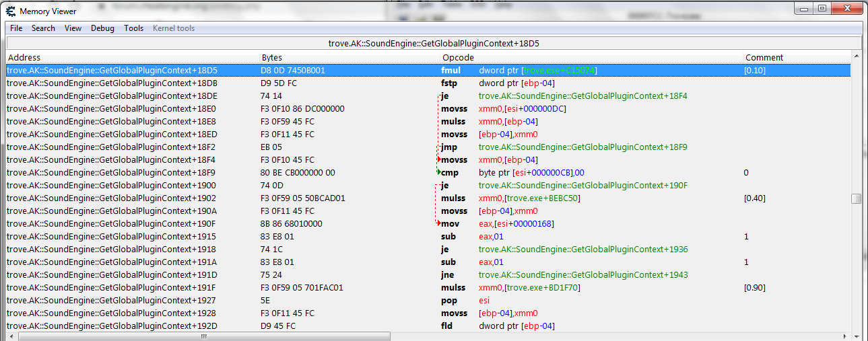
Task: Select the movss row at address +18E0
Action: [428, 108]
